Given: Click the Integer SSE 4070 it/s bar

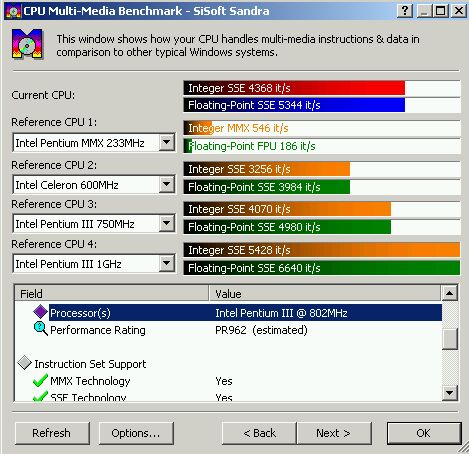Looking at the screenshot, I should point(322,209).
